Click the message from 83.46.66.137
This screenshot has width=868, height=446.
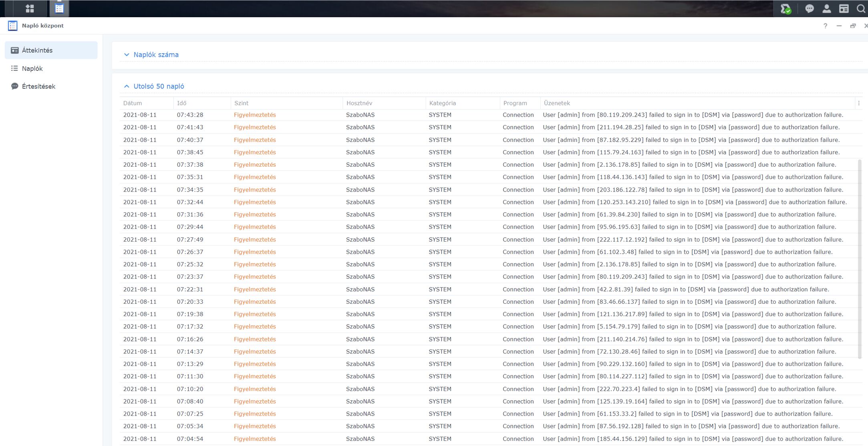coord(689,302)
